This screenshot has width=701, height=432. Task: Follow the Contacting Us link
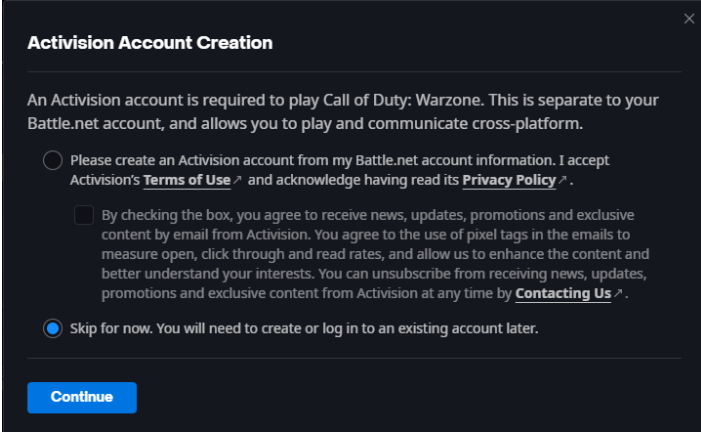tap(563, 294)
